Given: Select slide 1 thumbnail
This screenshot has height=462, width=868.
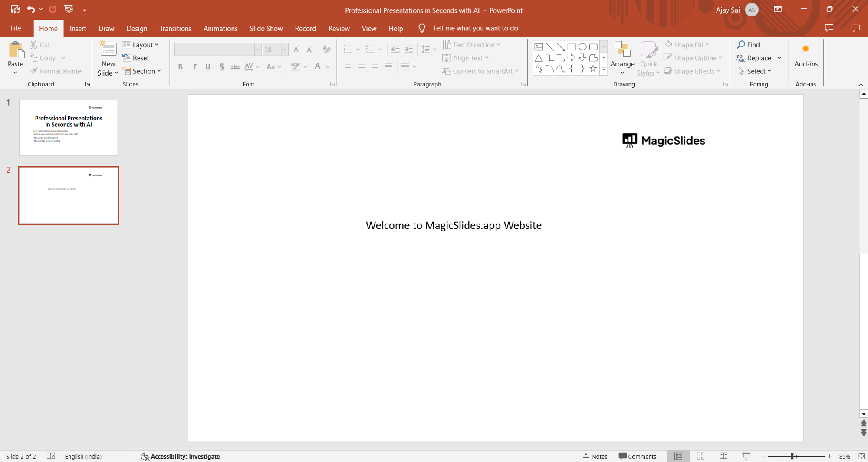Looking at the screenshot, I should click(69, 128).
